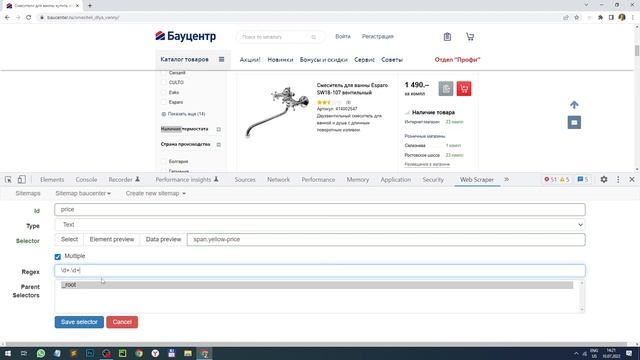This screenshot has width=640, height=360.
Task: Show more DevTools tabs with double chevron
Action: (x=507, y=180)
